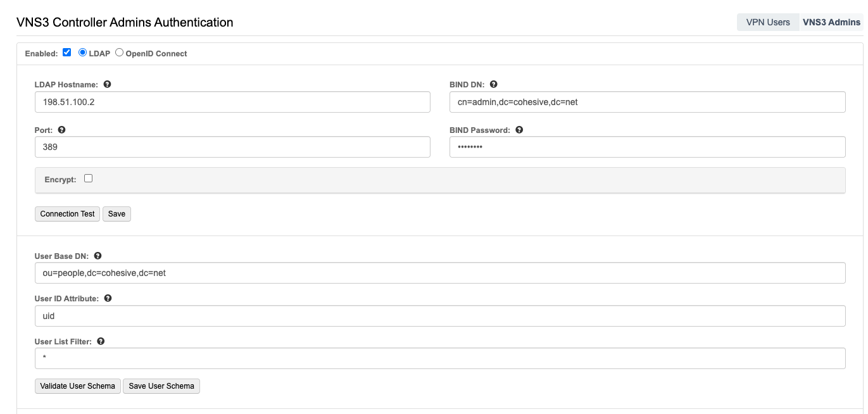
Task: Focus the User Base DN field
Action: 440,273
